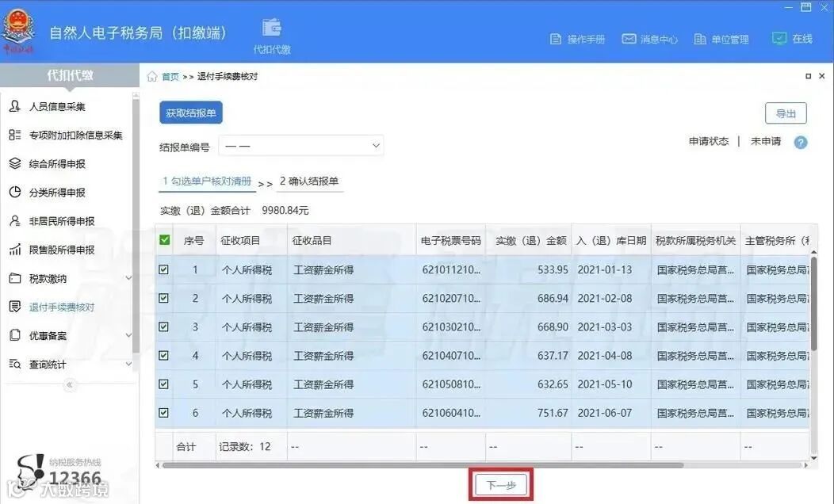Uncheck row 4 checkbox (637.17)
Screen dimensions: 834x504
[x=164, y=356]
